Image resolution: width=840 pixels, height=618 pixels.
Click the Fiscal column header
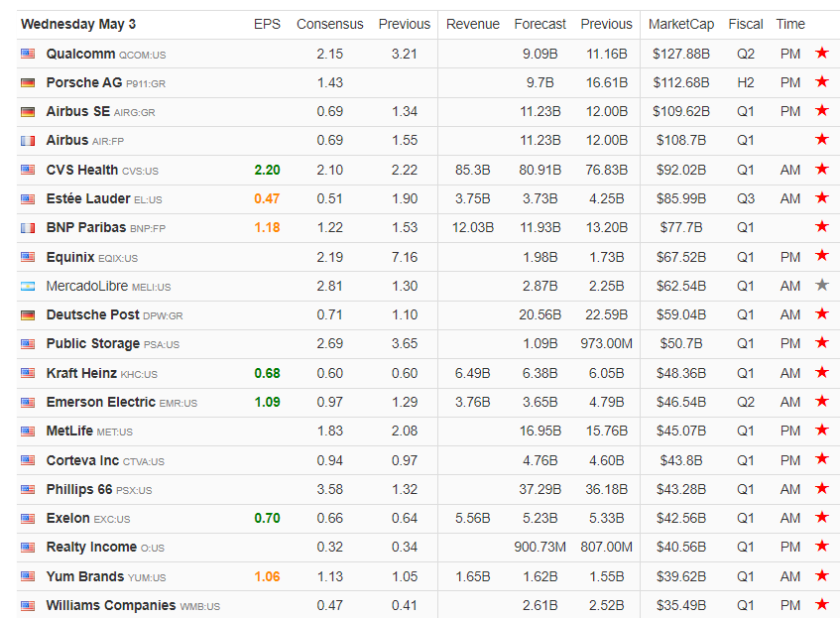[x=745, y=24]
